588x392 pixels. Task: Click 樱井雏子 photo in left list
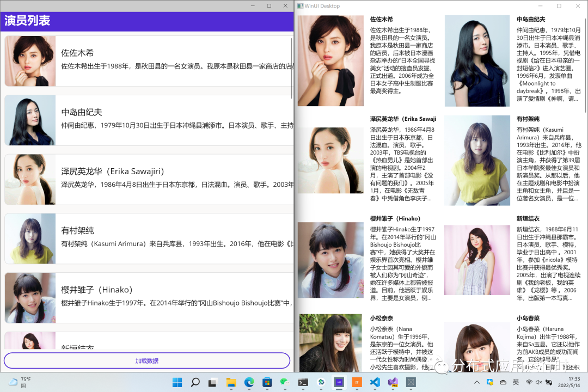[30, 298]
